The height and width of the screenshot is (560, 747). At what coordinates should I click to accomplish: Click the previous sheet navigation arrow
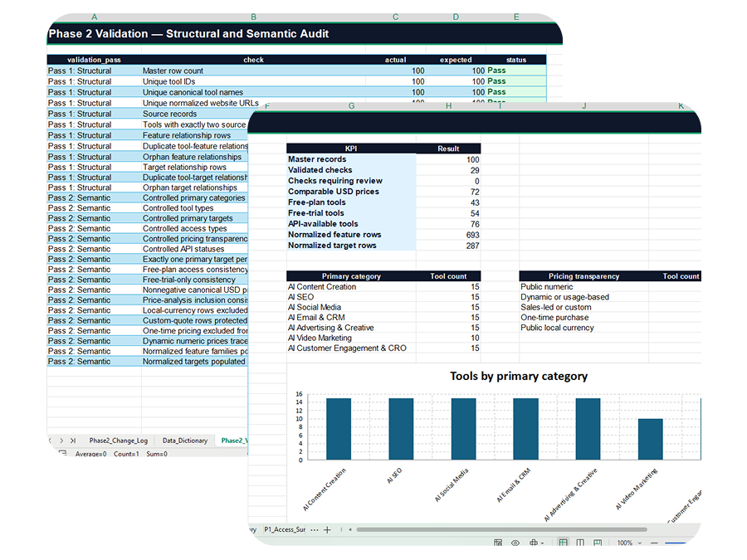(51, 441)
